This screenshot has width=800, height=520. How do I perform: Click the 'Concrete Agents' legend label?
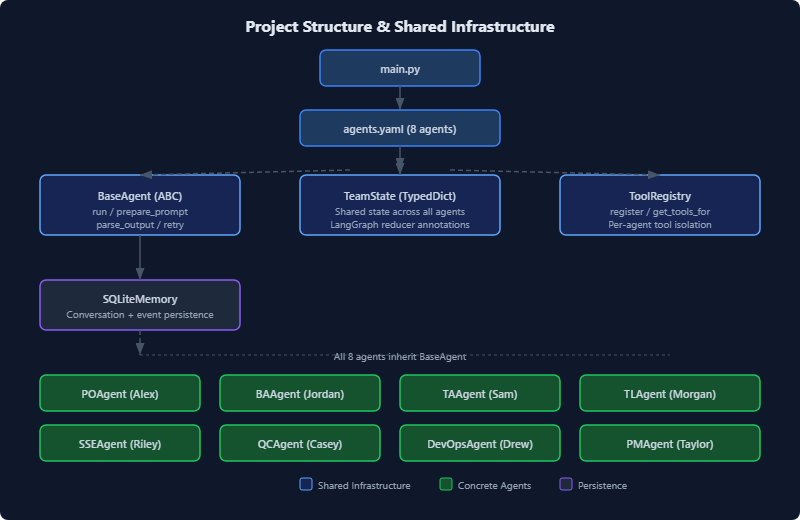click(494, 486)
